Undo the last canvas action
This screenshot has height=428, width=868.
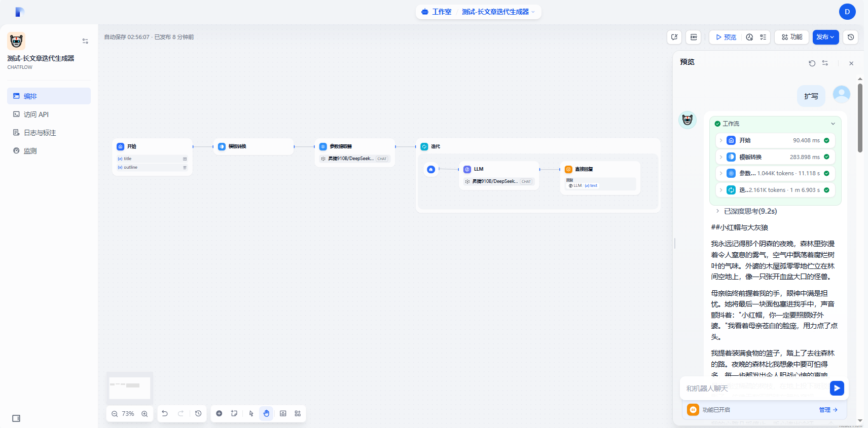(165, 413)
